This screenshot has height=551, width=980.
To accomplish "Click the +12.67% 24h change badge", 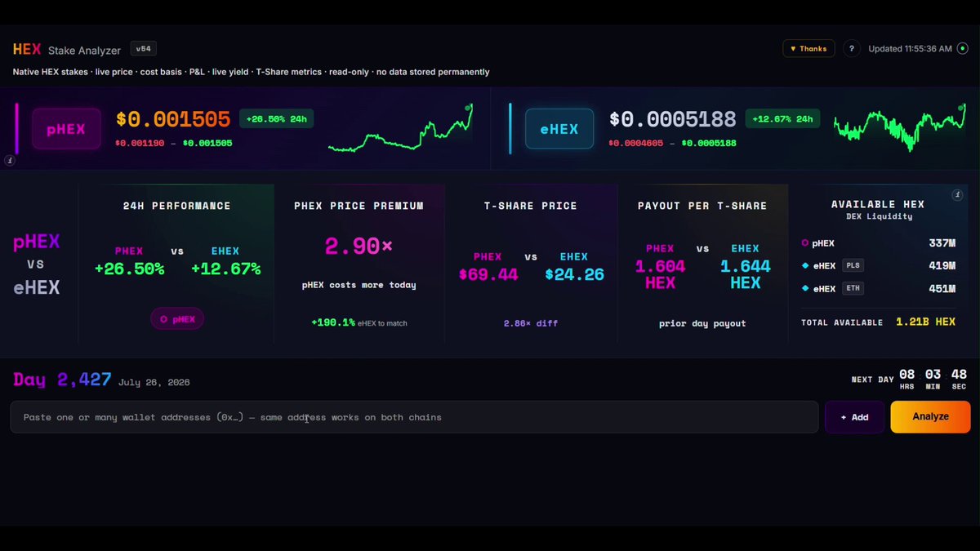I will (782, 119).
